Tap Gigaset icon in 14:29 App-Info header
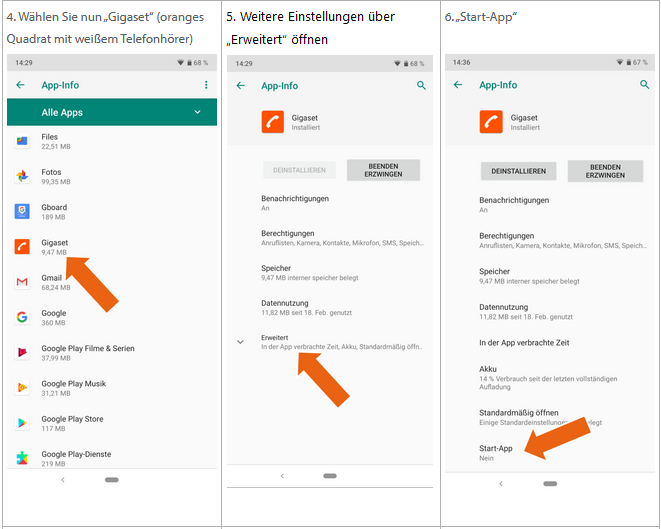 click(272, 122)
